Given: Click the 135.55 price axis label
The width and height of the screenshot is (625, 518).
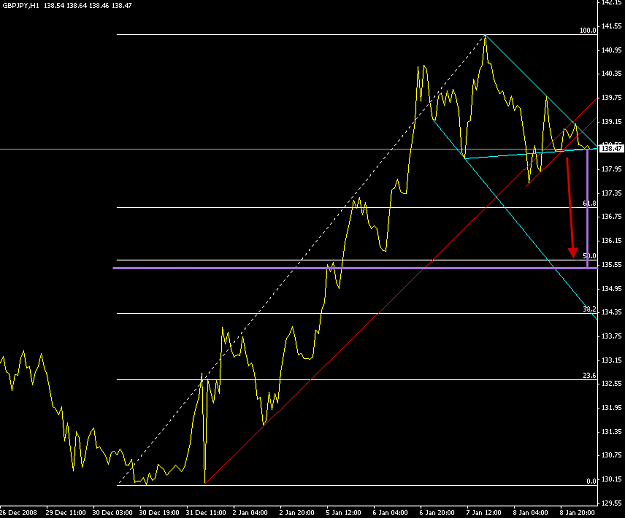Looking at the screenshot, I should coord(611,265).
